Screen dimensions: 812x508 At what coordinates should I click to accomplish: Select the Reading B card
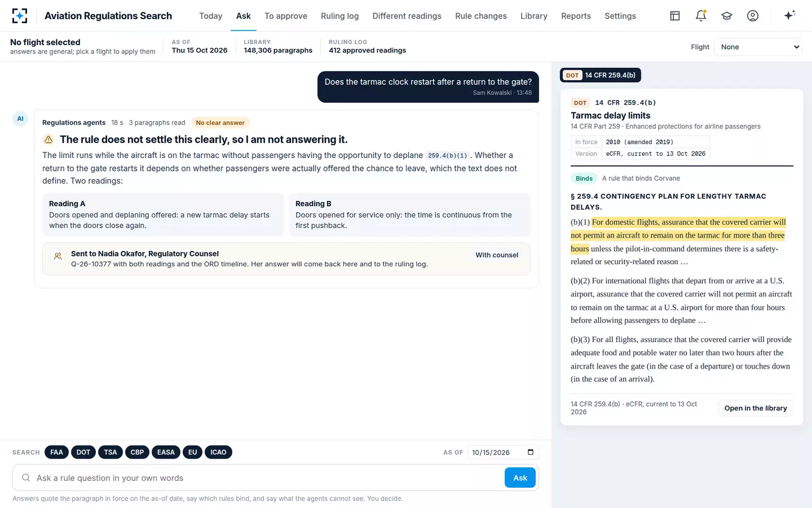point(409,214)
